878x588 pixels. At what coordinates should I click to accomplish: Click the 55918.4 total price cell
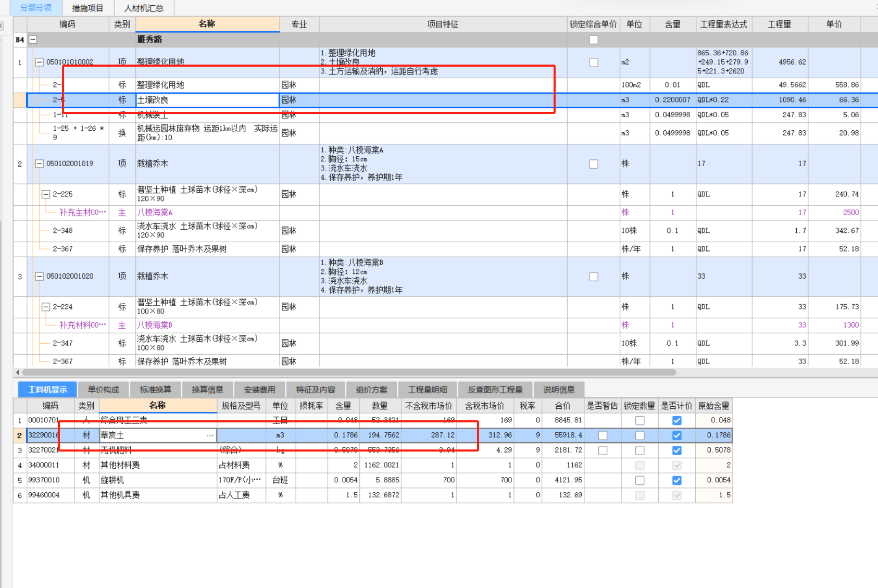pos(563,435)
